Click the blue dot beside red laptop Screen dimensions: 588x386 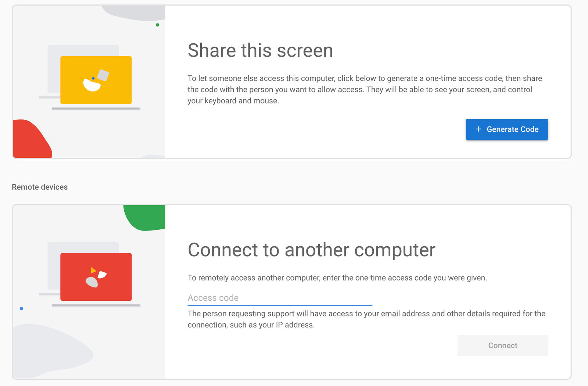tap(21, 309)
